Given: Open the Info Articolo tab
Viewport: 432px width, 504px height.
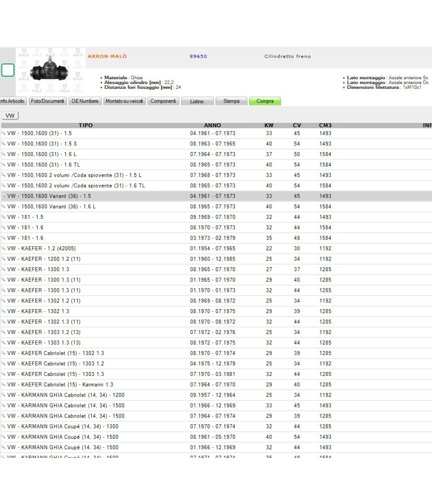Looking at the screenshot, I should click(12, 101).
